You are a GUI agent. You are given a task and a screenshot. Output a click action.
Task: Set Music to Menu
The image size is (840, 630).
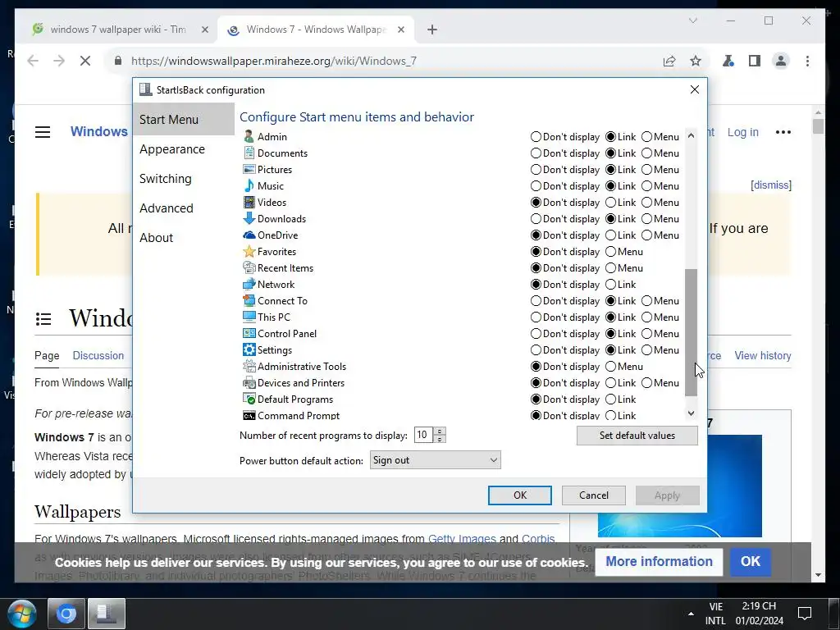(x=646, y=186)
